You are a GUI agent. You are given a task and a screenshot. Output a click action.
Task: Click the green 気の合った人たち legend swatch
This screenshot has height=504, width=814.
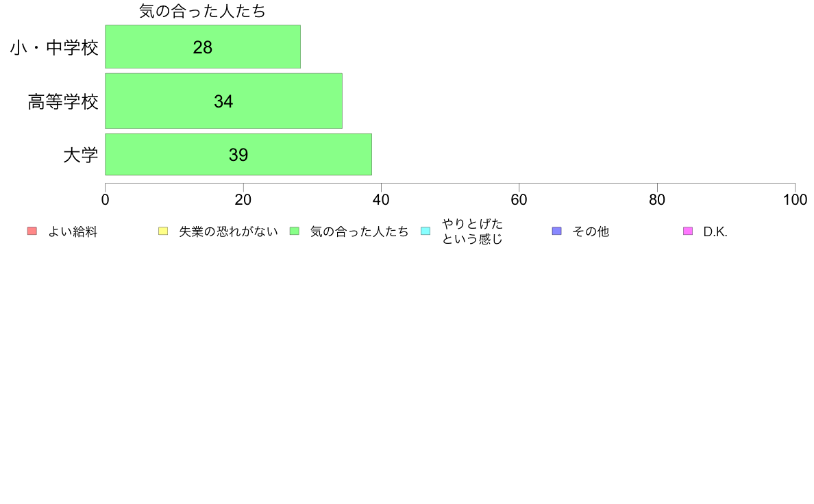click(x=295, y=231)
